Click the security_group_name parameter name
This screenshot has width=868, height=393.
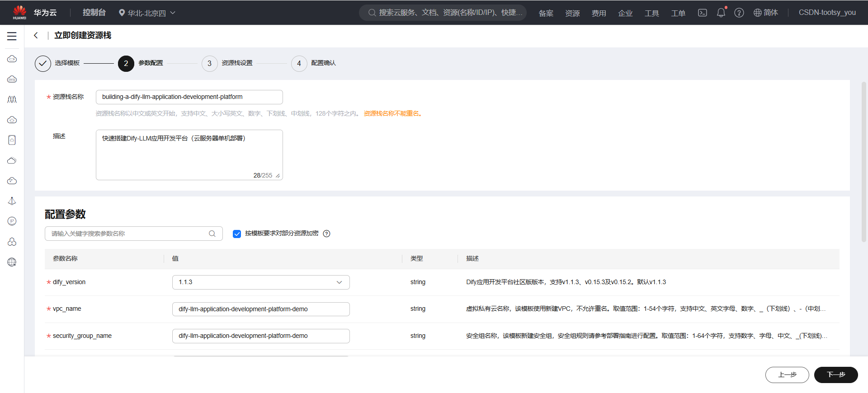pyautogui.click(x=82, y=336)
